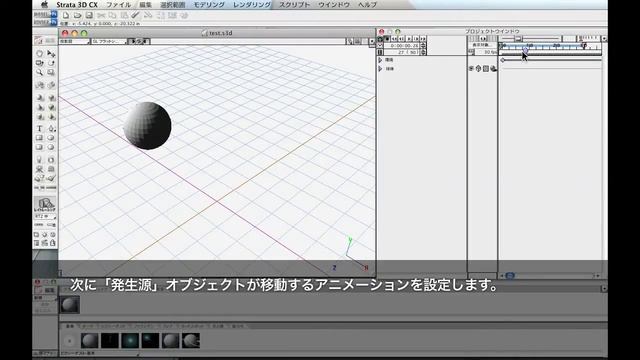Open the ウインドウ menu
The height and width of the screenshot is (360, 640).
coord(333,5)
